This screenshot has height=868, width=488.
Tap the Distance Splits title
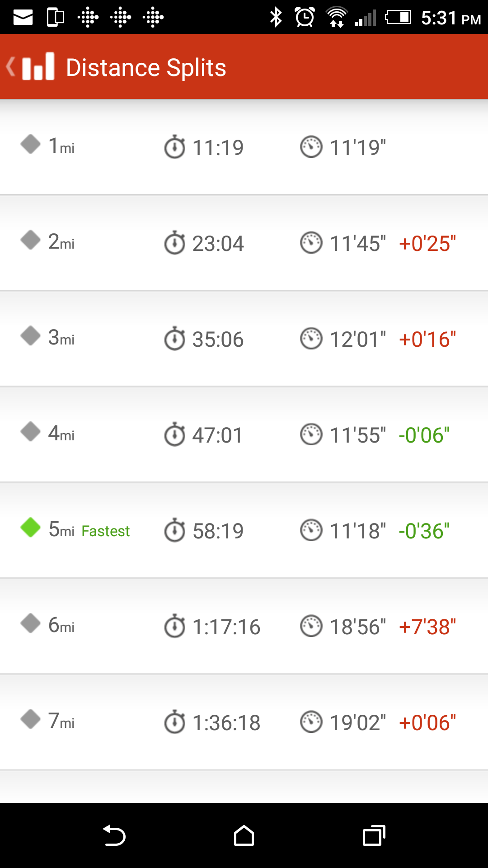[x=146, y=68]
